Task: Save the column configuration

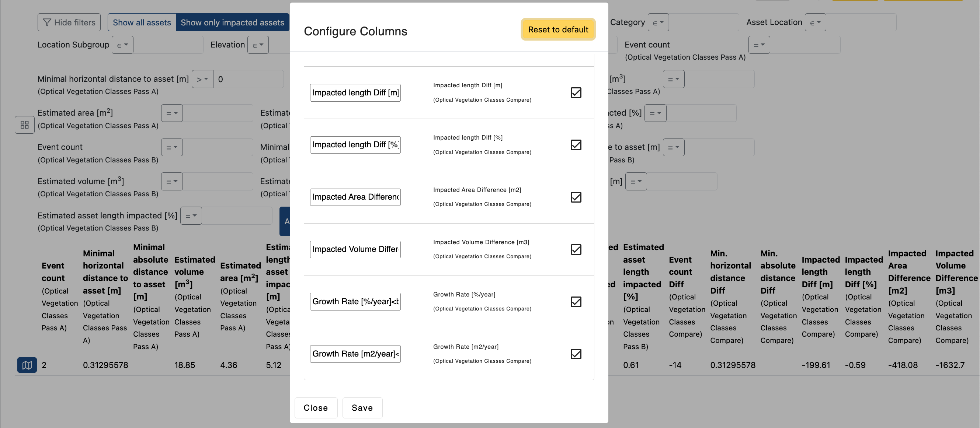Action: coord(362,407)
